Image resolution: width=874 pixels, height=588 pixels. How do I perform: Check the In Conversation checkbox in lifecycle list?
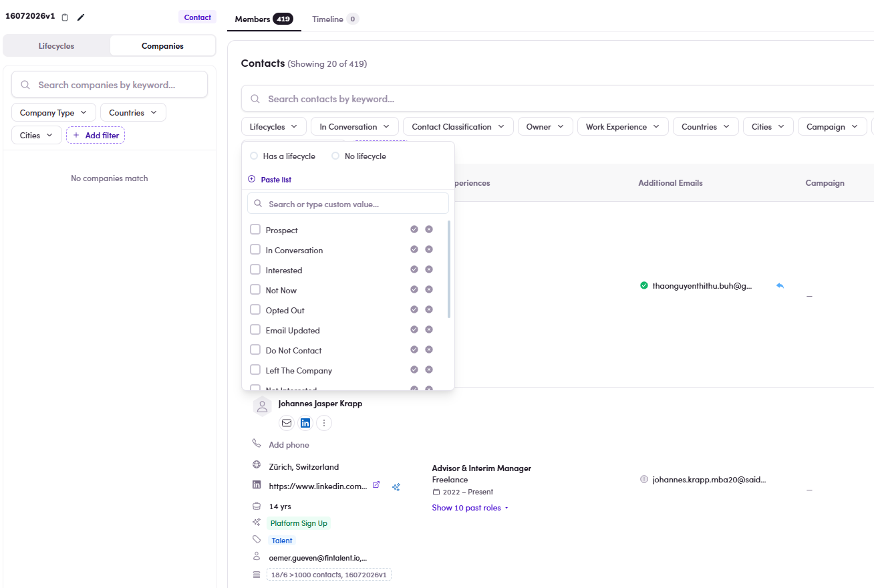point(255,249)
